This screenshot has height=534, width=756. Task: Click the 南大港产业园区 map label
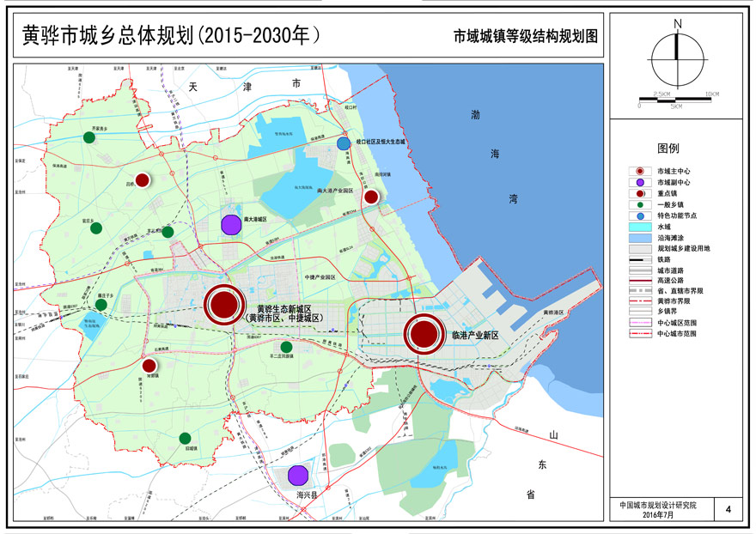(x=335, y=191)
